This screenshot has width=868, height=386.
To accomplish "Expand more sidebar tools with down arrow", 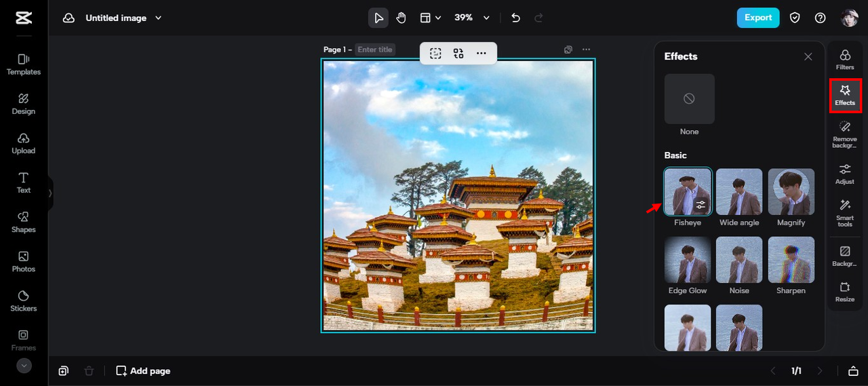I will 24,366.
